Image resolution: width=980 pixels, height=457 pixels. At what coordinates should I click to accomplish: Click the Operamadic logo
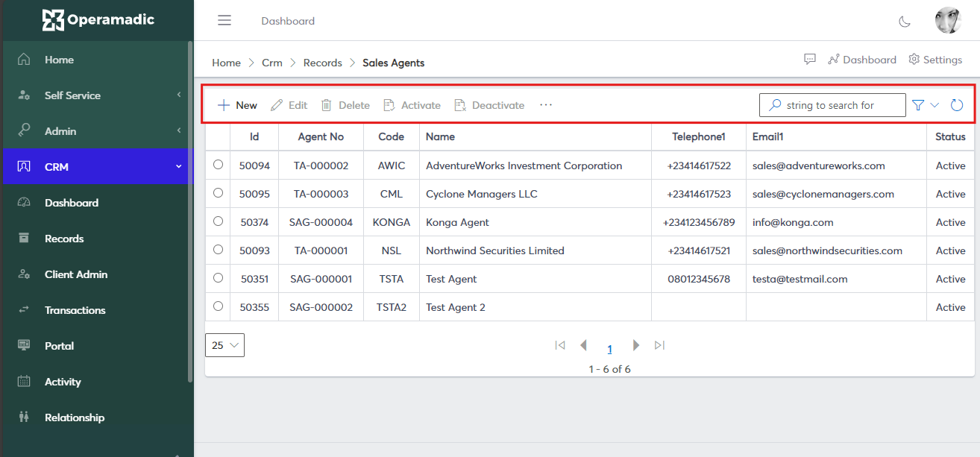(x=98, y=20)
